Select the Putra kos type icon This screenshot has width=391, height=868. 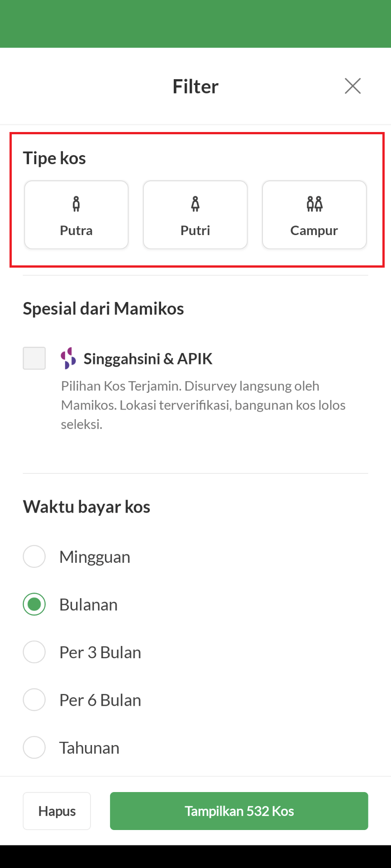coord(76,204)
